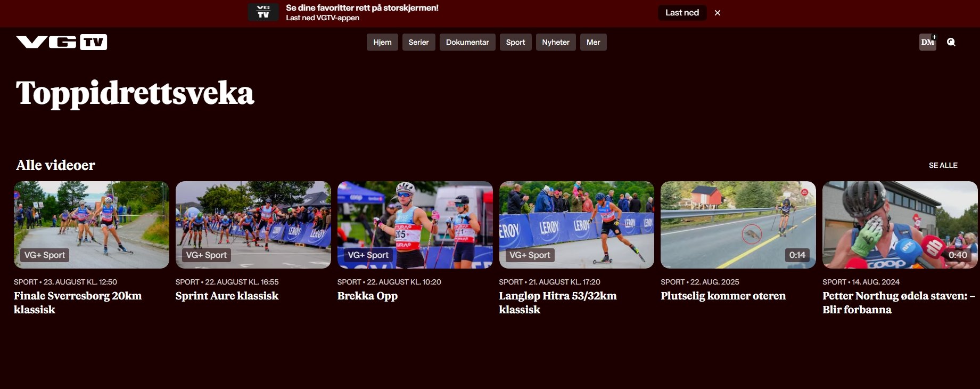
Task: Click the title Plutselig kommer oteren
Action: pyautogui.click(x=723, y=296)
